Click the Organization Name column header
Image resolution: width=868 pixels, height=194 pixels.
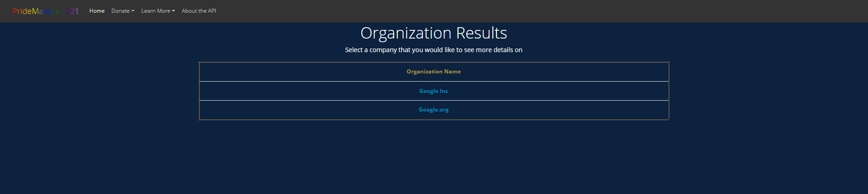433,72
